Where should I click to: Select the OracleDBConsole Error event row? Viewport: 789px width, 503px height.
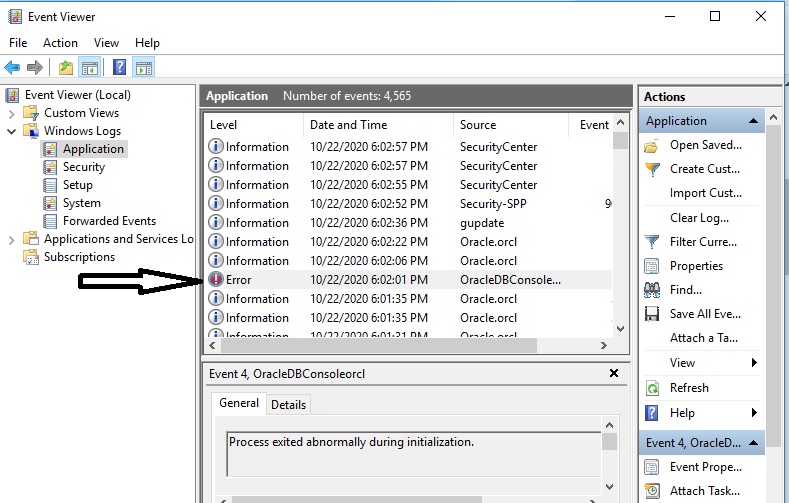400,280
